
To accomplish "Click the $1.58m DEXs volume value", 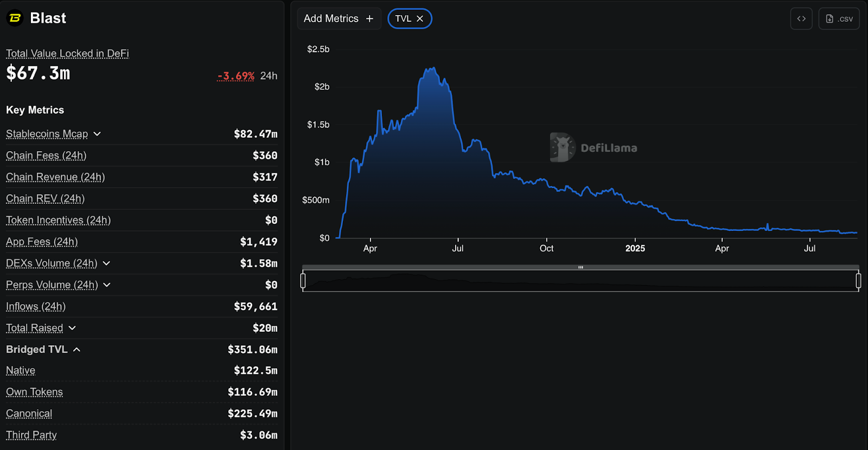I will click(259, 263).
